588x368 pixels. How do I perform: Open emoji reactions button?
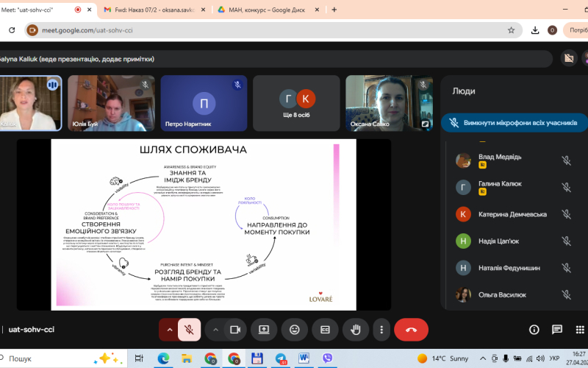(x=295, y=330)
